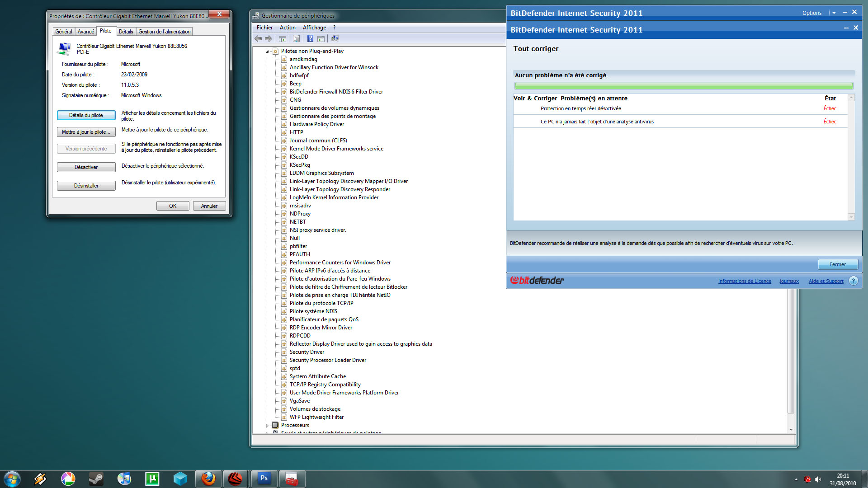The height and width of the screenshot is (488, 868).
Task: Select the never-scanned antivirus issue row
Action: pos(680,122)
